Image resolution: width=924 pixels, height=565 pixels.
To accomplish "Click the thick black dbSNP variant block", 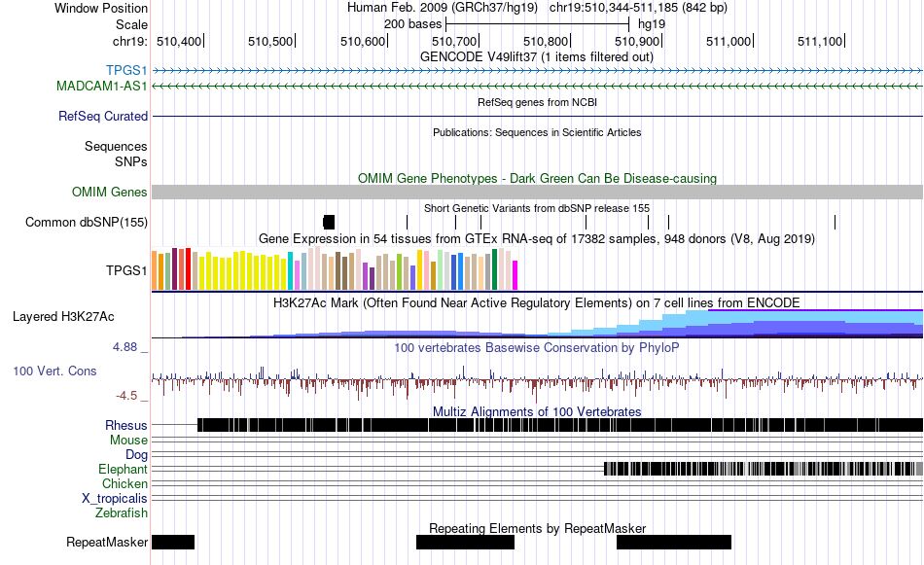I will coord(329,222).
